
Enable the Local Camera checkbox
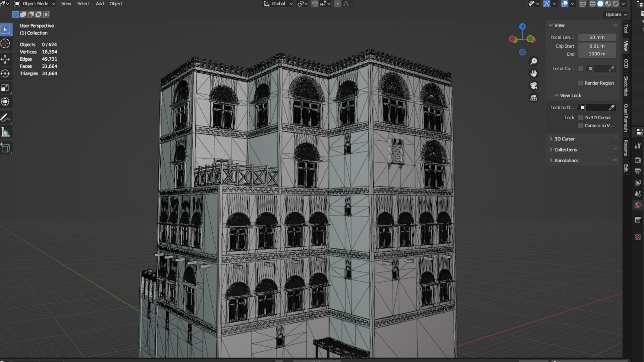click(581, 69)
